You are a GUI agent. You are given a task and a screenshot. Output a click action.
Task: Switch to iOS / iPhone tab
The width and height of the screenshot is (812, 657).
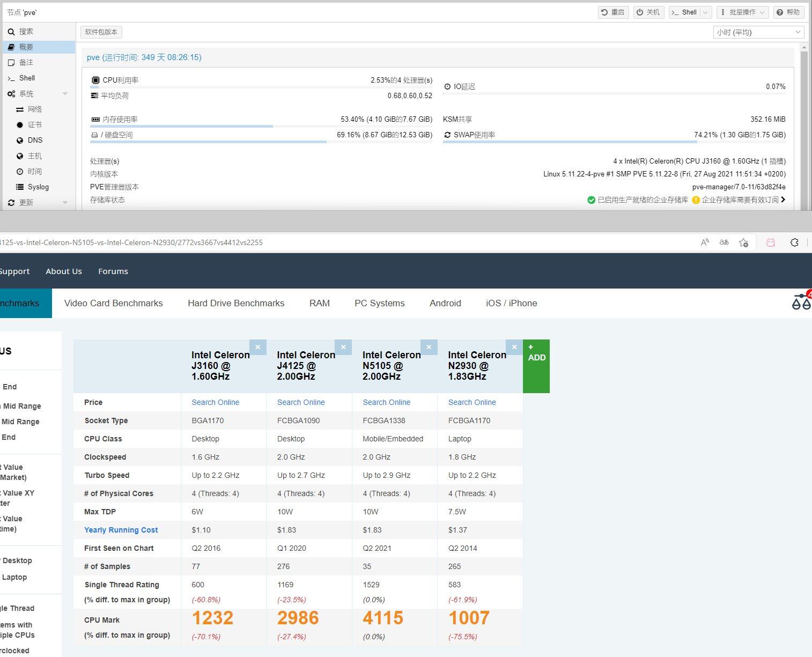pos(512,303)
